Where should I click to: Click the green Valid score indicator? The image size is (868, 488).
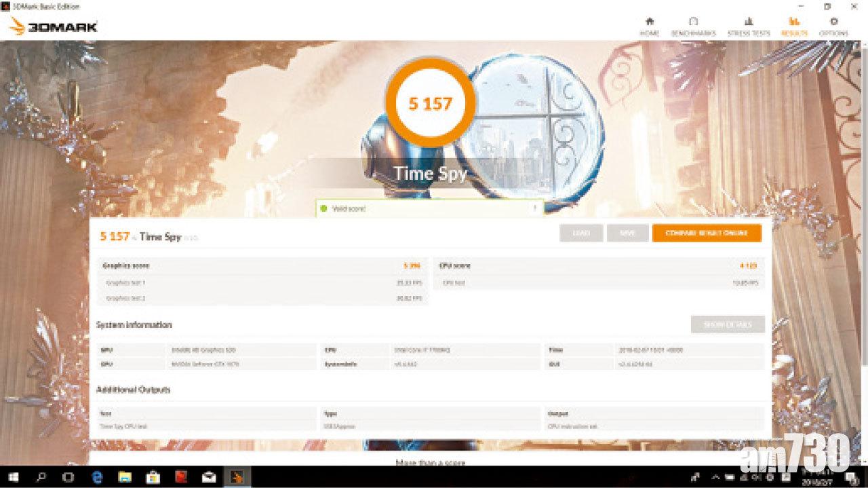click(x=323, y=208)
